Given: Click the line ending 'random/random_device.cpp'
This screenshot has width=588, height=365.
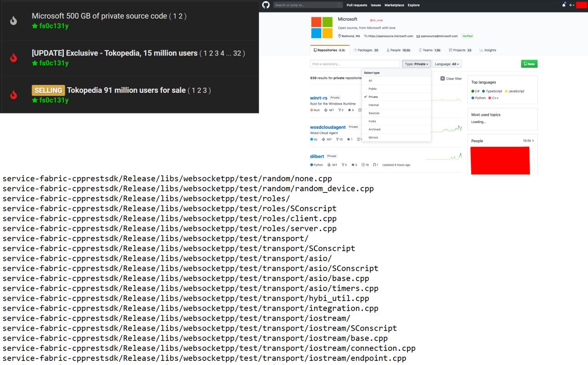Looking at the screenshot, I should (x=188, y=188).
